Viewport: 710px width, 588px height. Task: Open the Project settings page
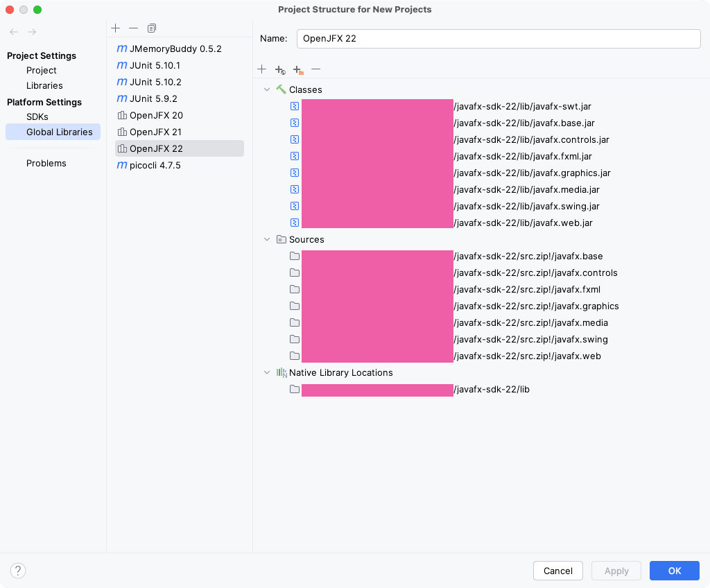(41, 70)
